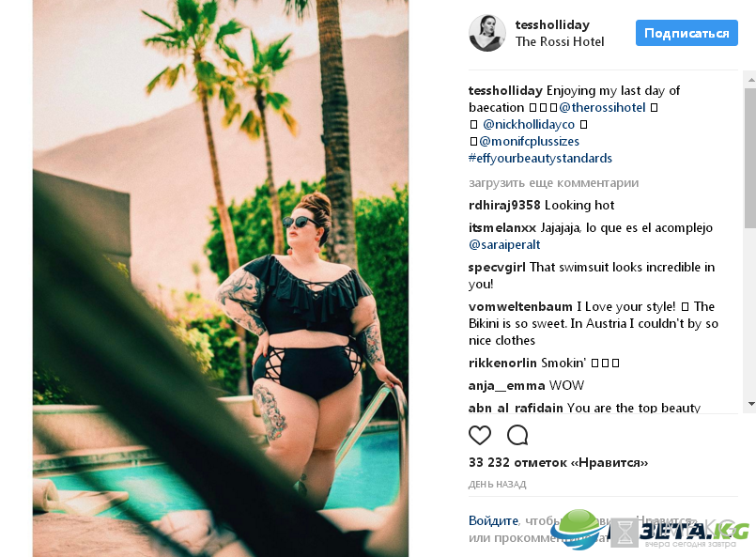
Task: Expand загрузить еще комментарии to load comments
Action: [553, 183]
